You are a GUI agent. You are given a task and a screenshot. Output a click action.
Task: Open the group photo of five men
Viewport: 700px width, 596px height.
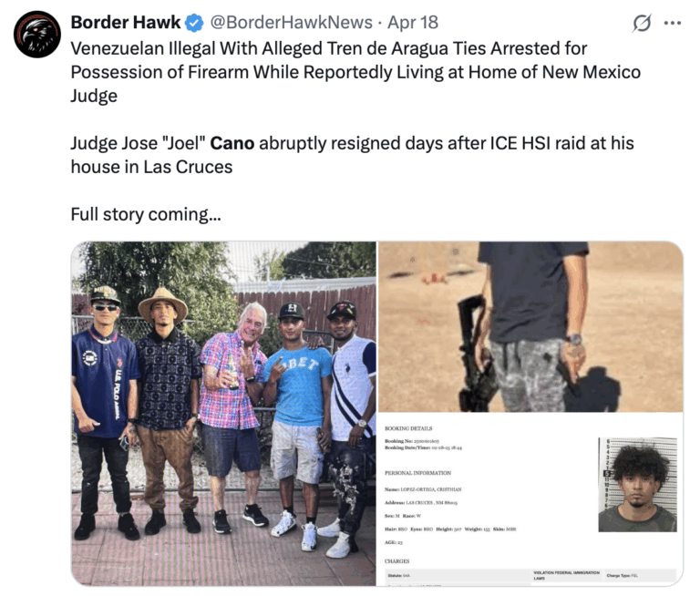click(x=223, y=414)
